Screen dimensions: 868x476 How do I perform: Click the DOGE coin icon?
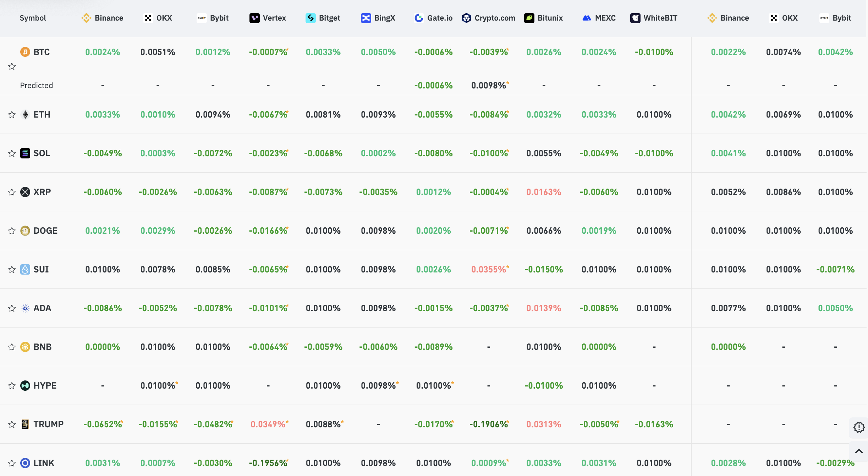tap(25, 231)
